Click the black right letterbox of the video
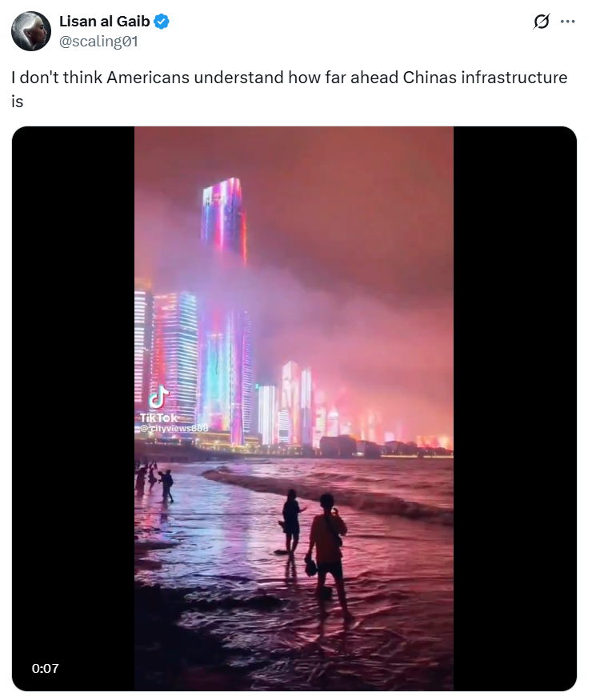 click(x=514, y=409)
